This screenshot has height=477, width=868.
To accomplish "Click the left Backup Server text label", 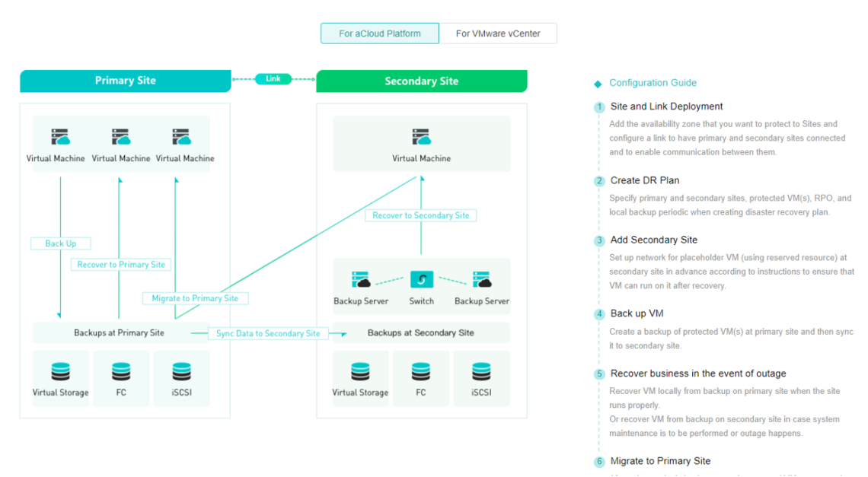I will [361, 301].
